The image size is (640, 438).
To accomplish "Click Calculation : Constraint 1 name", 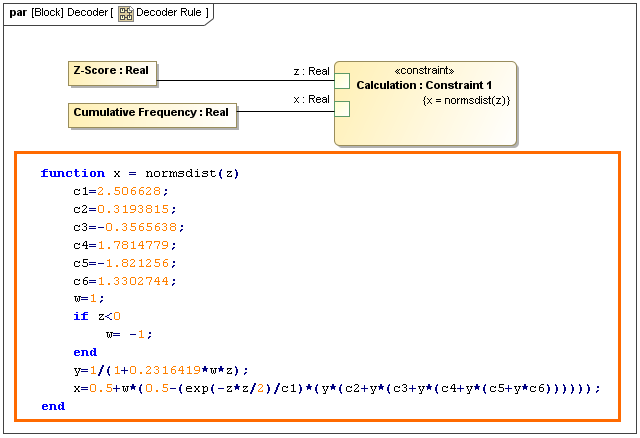I will (424, 86).
